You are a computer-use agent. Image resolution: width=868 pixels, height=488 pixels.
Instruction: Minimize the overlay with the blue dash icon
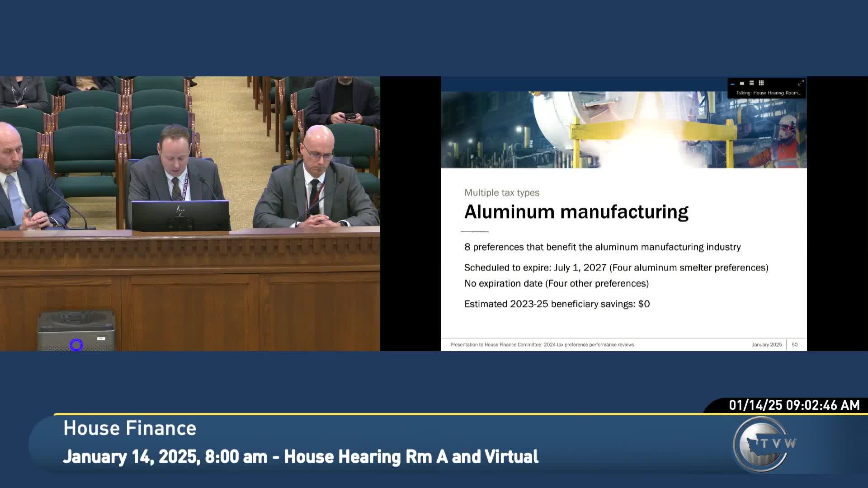coord(732,84)
